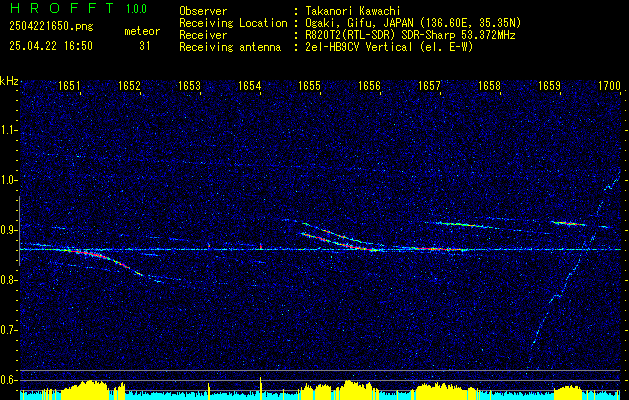Click the kHz axis unit label

[9, 81]
